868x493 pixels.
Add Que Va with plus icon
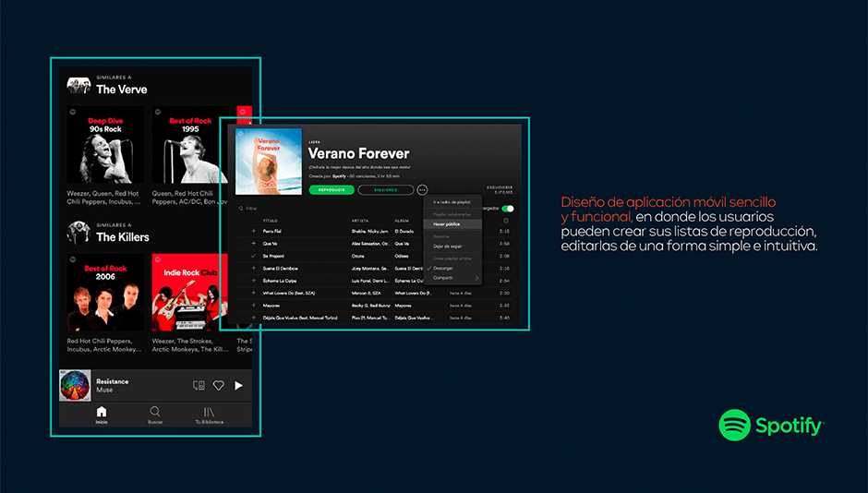(254, 244)
